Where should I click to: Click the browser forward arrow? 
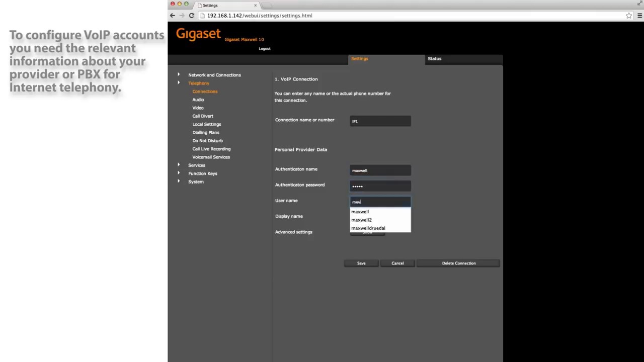(182, 16)
